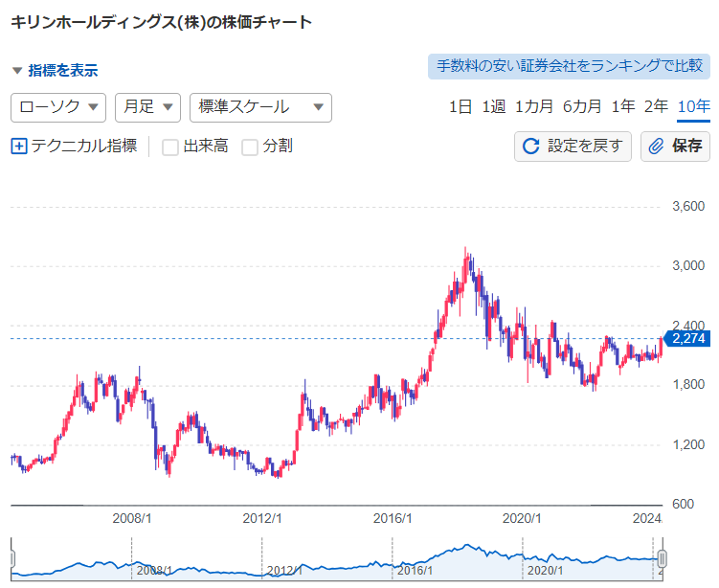Click the 3,000 y-axis price label
Screen dimensions: 719x588
click(688, 265)
